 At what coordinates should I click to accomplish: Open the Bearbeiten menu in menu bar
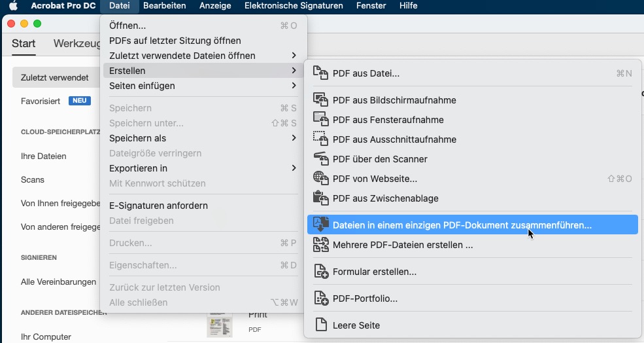coord(164,6)
